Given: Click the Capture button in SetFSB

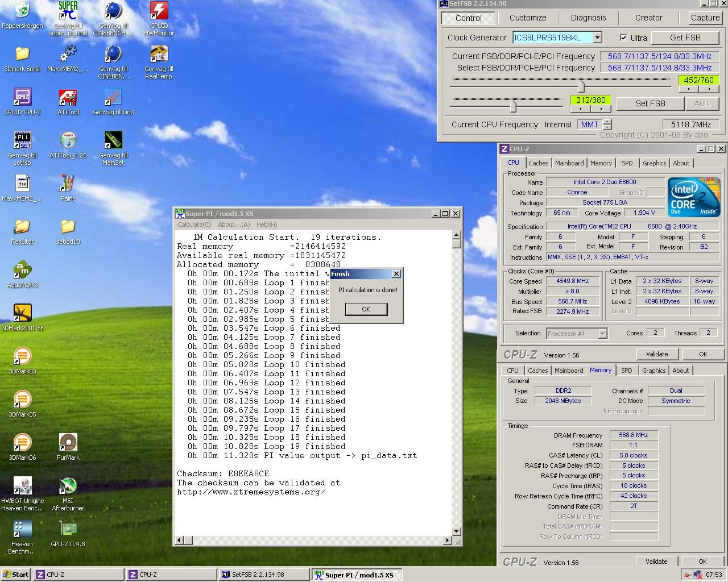Looking at the screenshot, I should (x=705, y=18).
